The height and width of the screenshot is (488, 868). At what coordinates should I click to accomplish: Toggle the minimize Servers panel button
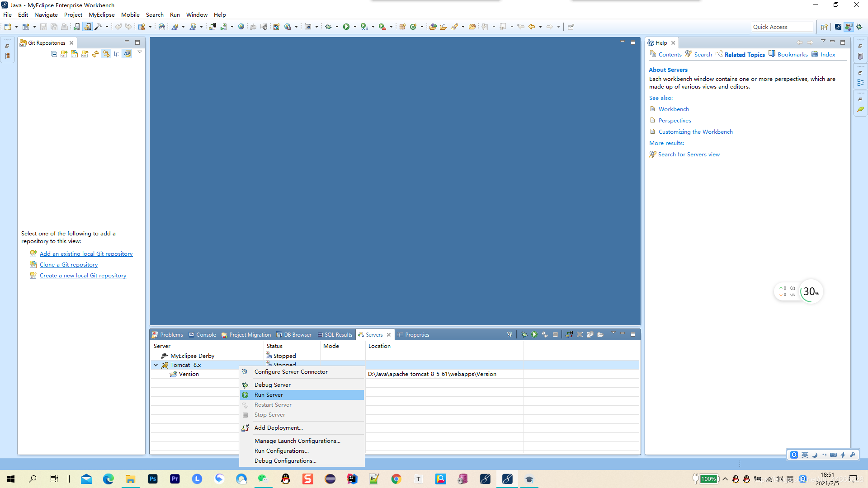click(623, 333)
